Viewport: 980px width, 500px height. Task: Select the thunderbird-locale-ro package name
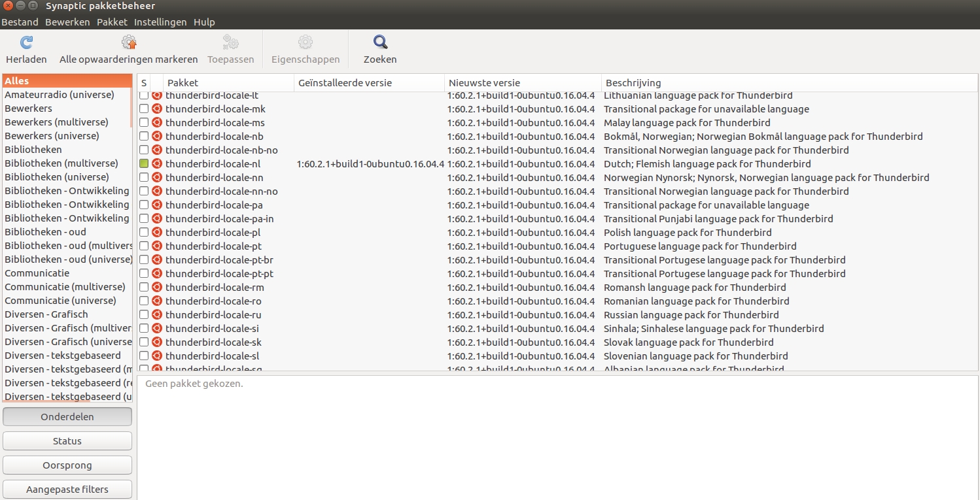[x=213, y=301]
